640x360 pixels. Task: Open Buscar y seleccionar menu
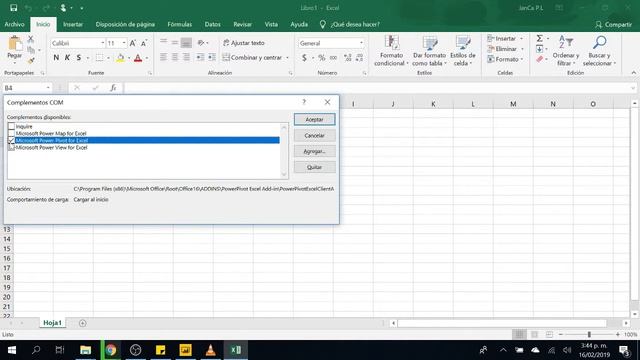point(599,51)
